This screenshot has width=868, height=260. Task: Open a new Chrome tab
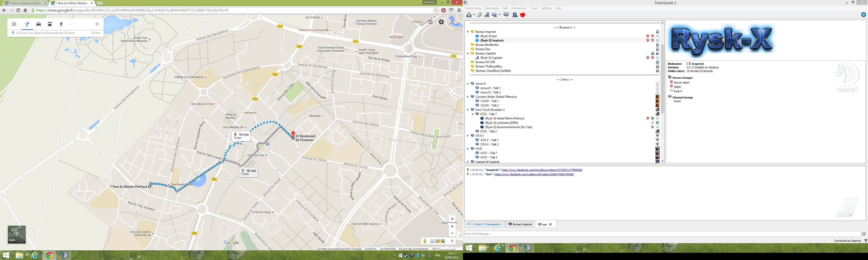tap(100, 3)
